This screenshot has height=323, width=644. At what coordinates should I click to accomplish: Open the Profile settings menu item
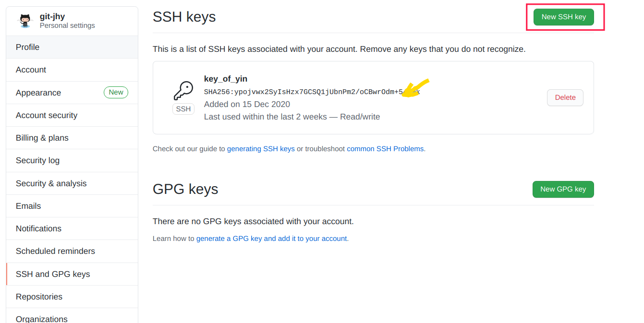pos(72,47)
